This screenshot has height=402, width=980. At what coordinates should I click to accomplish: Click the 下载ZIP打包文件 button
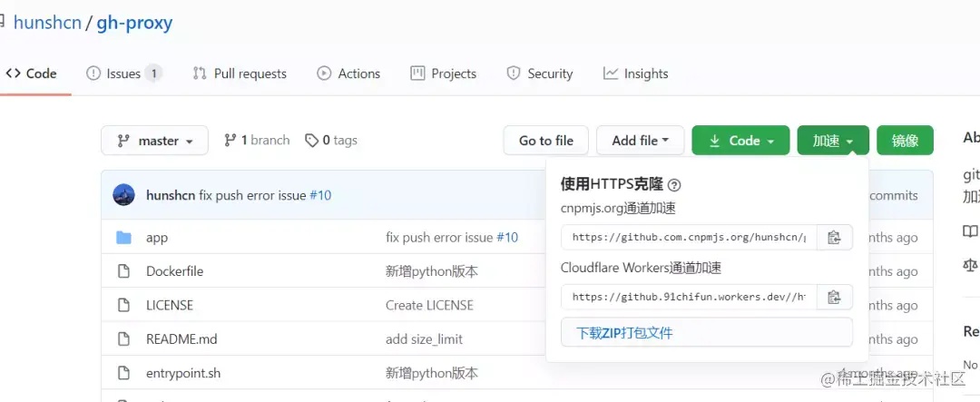[707, 333]
